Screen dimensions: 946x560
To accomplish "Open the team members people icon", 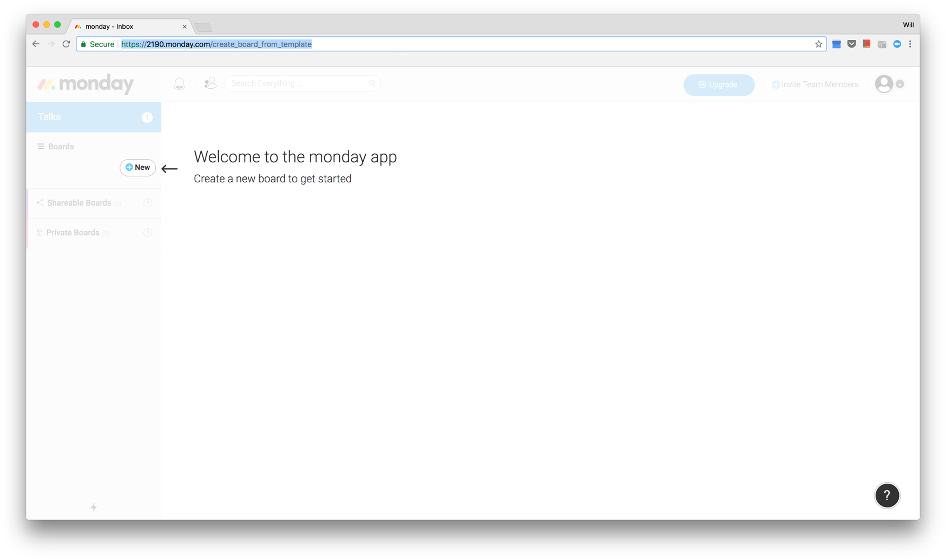I will coord(210,83).
